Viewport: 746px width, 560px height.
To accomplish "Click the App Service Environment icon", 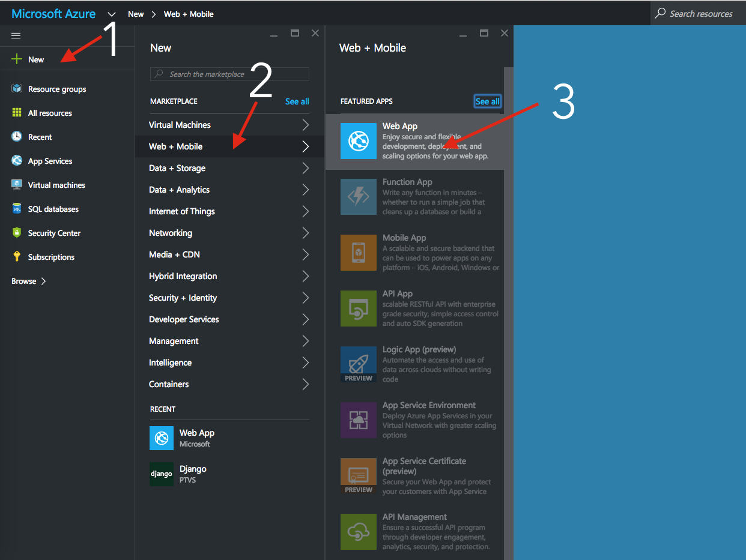I will click(359, 420).
